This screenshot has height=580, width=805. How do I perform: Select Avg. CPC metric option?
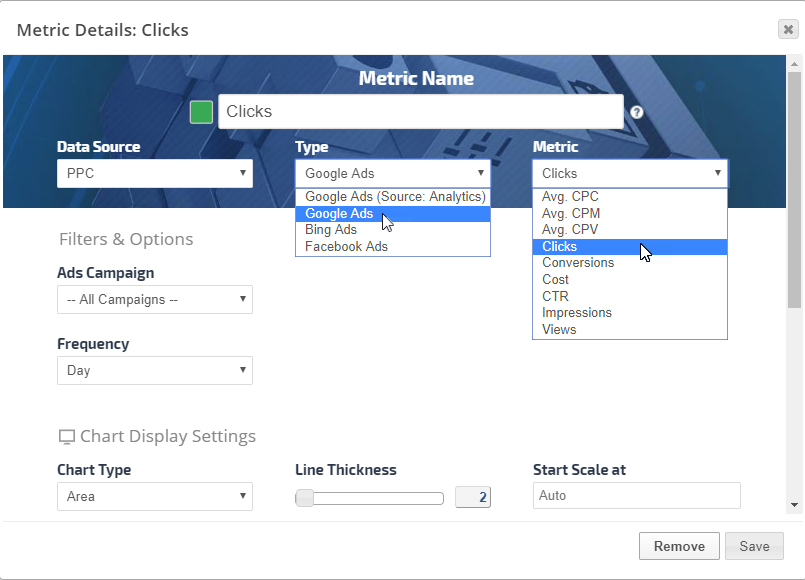[x=570, y=197]
